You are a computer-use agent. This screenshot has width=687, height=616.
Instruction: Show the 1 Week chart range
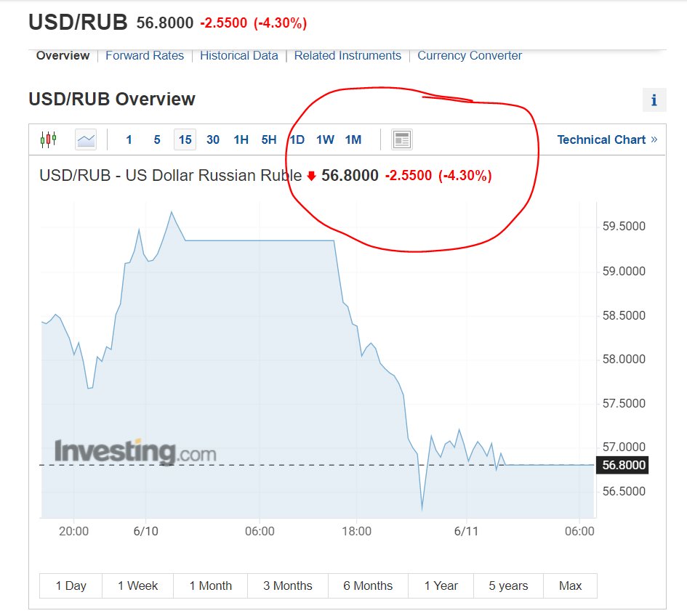coord(137,585)
